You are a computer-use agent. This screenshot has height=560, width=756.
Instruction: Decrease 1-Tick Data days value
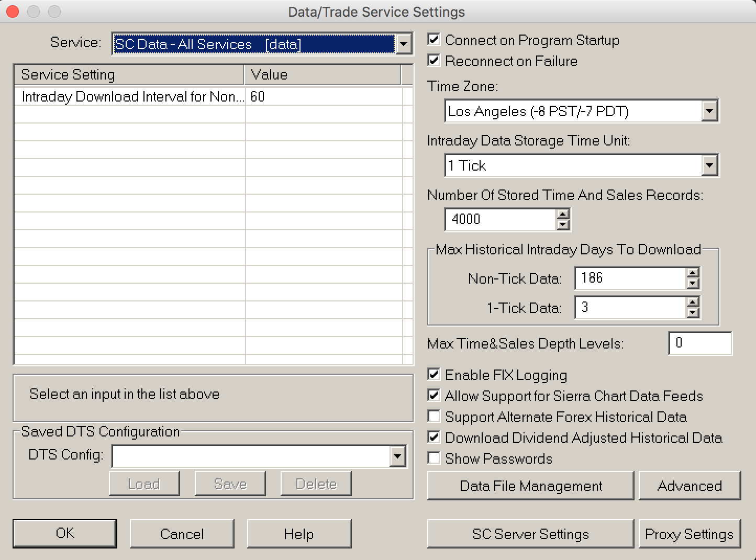tap(693, 312)
